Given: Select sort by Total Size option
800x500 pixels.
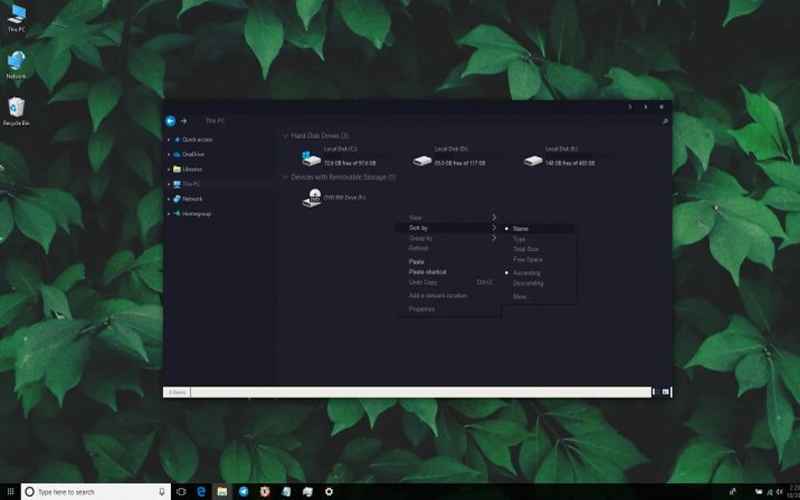Looking at the screenshot, I should click(x=539, y=249).
